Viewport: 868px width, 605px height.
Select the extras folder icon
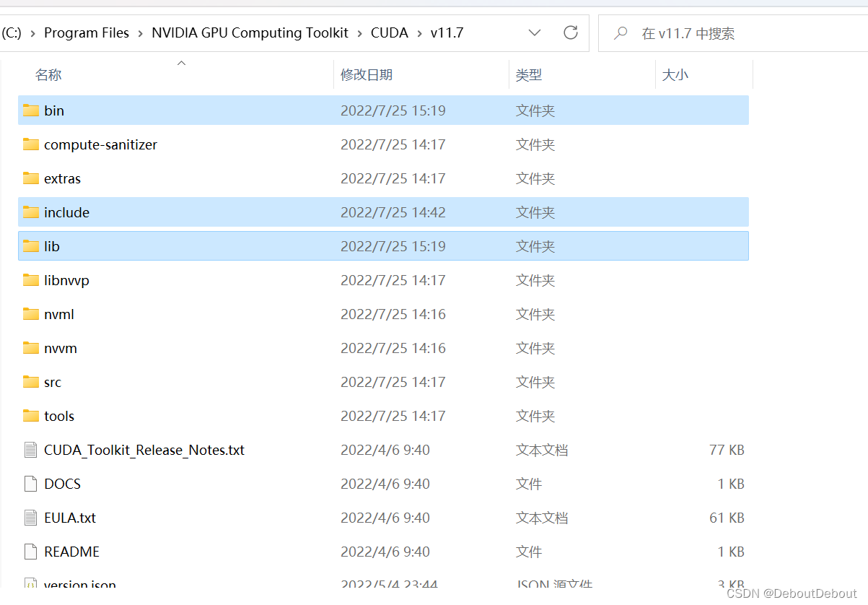pos(30,178)
